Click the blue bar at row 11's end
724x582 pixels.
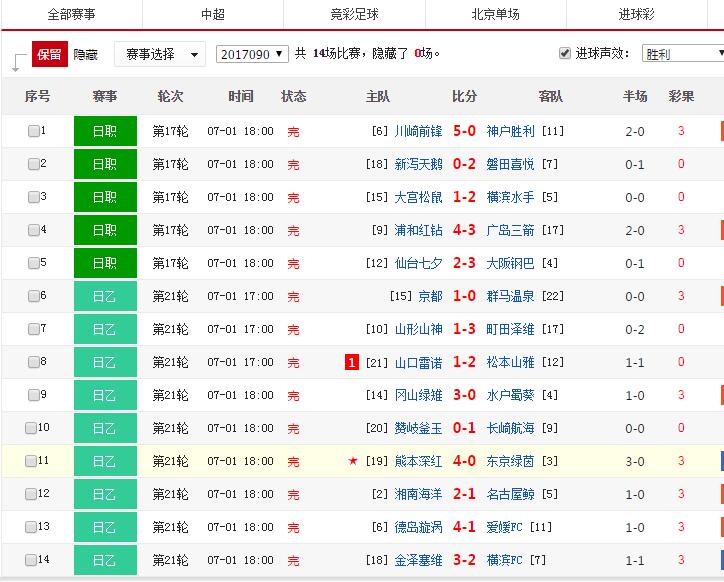[721, 461]
